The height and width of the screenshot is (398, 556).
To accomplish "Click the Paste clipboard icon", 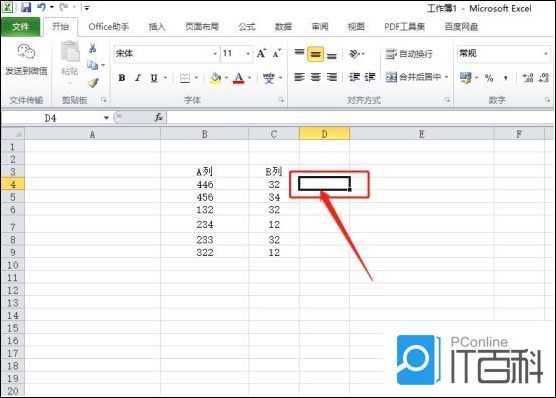I will click(x=70, y=52).
